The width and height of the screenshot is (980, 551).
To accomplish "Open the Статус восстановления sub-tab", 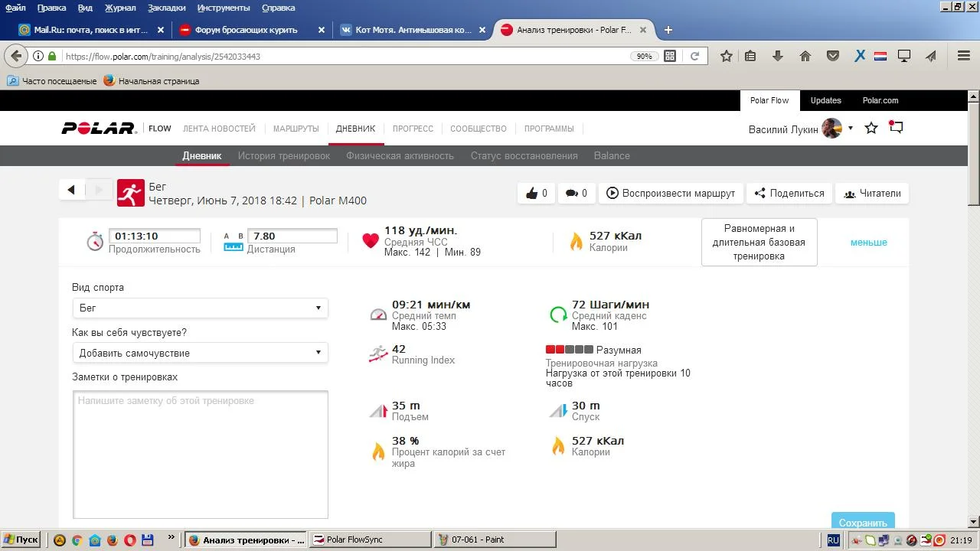I will (524, 155).
